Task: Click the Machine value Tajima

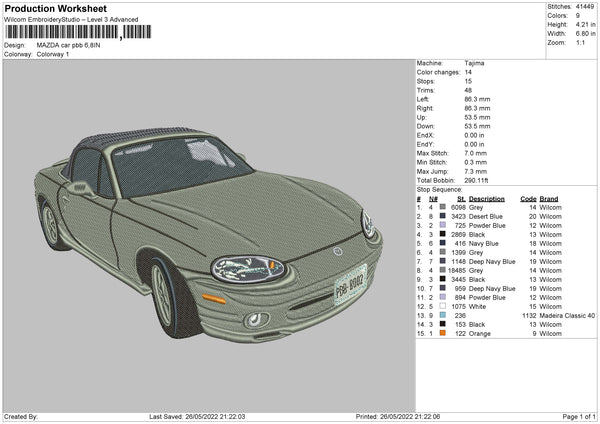Action: click(474, 63)
